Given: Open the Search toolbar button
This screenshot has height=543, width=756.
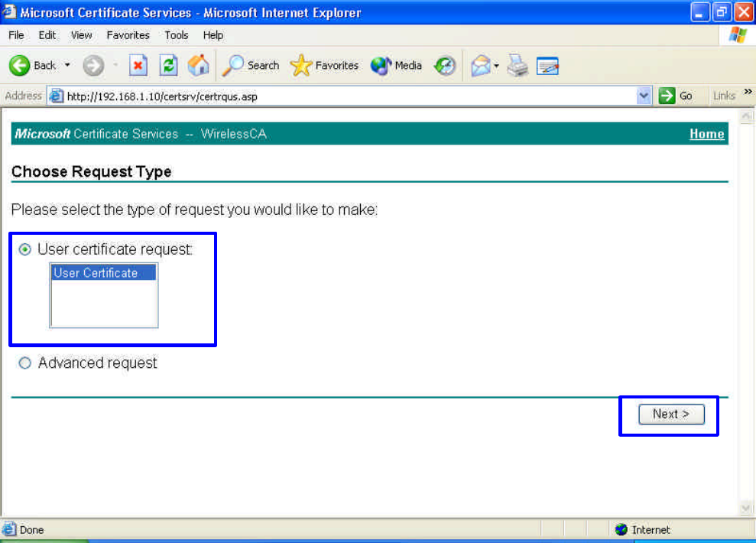Looking at the screenshot, I should tap(251, 66).
